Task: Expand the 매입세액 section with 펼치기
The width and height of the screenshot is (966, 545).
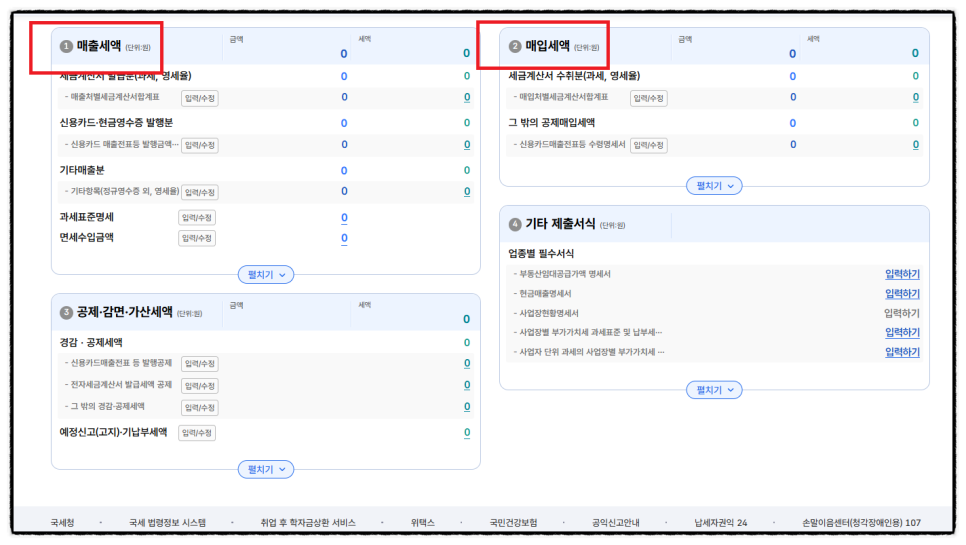Action: [x=714, y=185]
